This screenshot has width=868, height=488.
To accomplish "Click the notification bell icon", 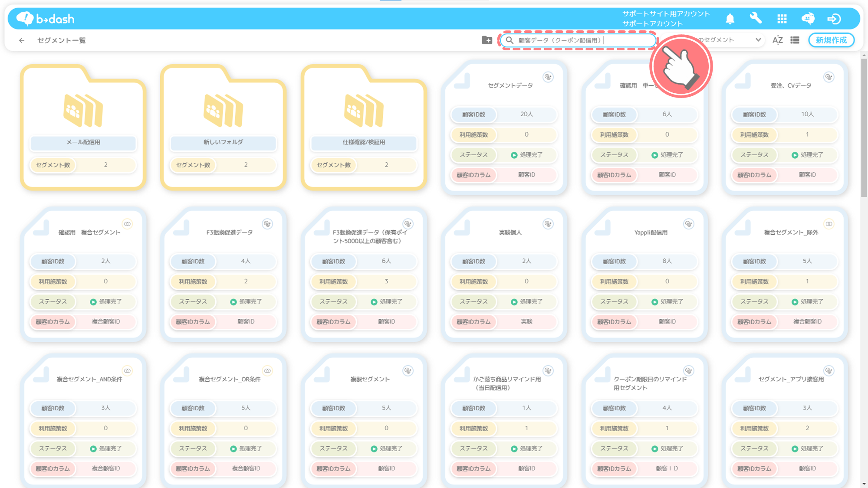I will click(730, 19).
